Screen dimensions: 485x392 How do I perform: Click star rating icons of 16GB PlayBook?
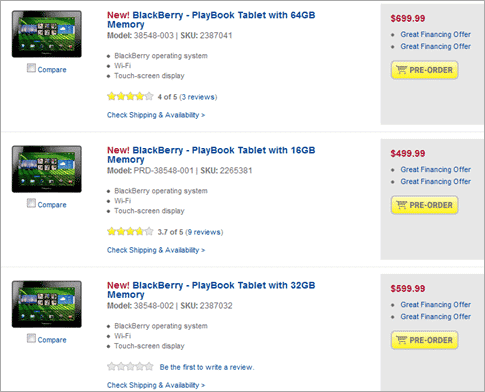(130, 232)
